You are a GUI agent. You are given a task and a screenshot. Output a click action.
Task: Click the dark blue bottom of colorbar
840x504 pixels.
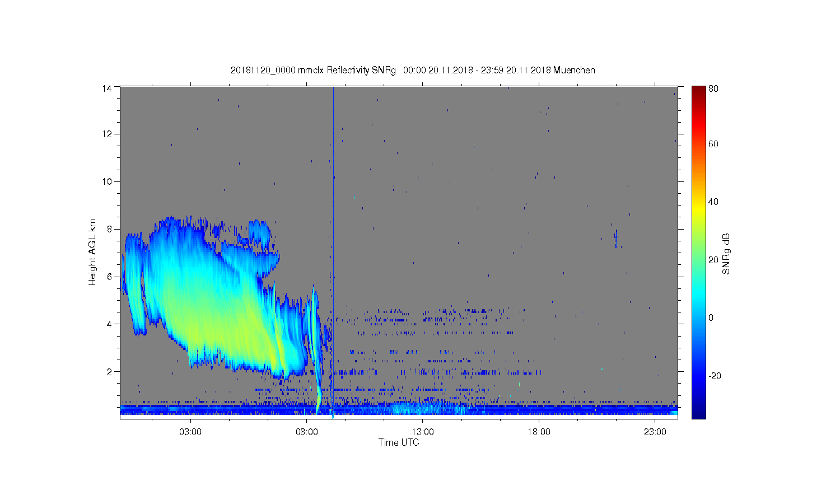pyautogui.click(x=698, y=413)
